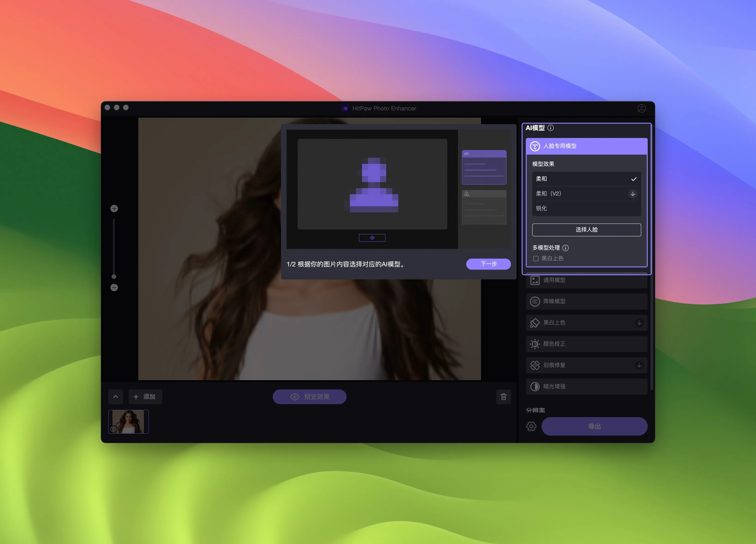The width and height of the screenshot is (756, 544).
Task: Click the dimmed card in tutorial illustration
Action: 484,207
